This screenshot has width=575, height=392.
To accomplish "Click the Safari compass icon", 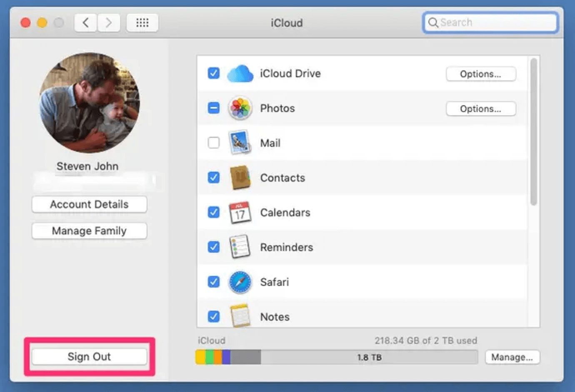I will point(240,282).
